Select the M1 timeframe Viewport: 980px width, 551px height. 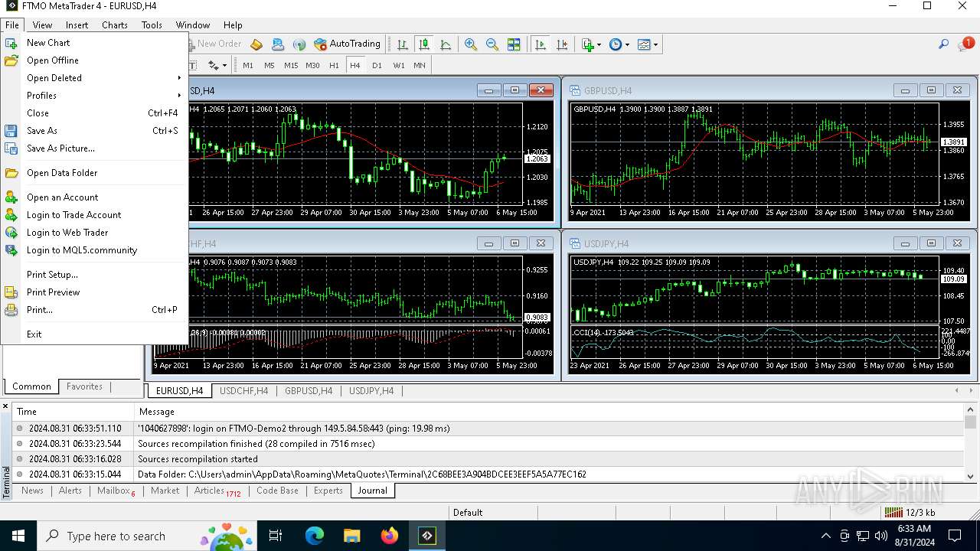pyautogui.click(x=248, y=66)
